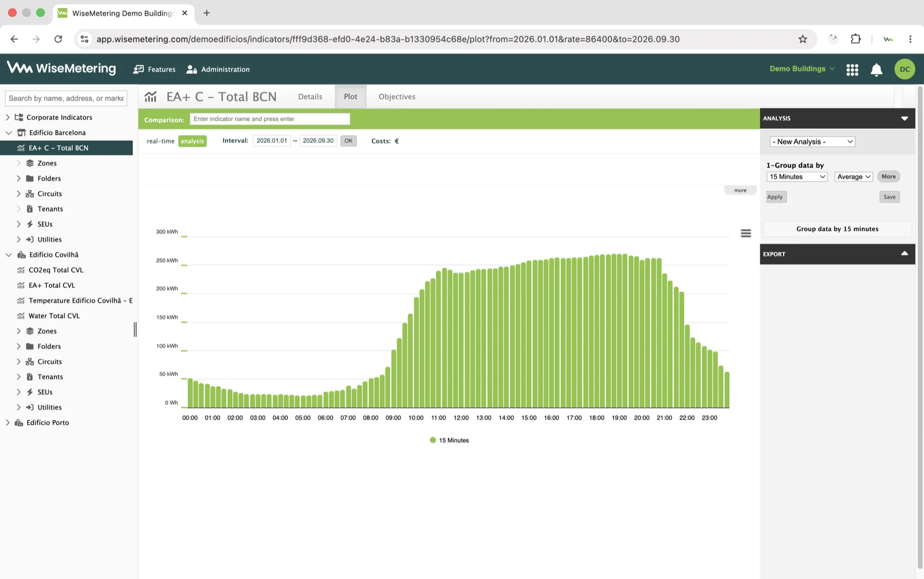Image resolution: width=924 pixels, height=579 pixels.
Task: Switch to the Objectives tab
Action: pyautogui.click(x=397, y=97)
